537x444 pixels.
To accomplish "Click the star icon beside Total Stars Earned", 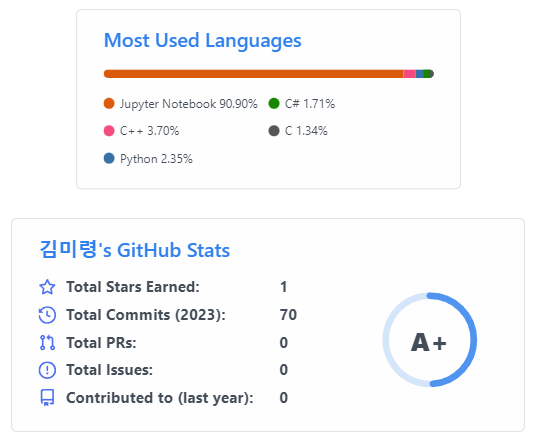I will pos(47,287).
